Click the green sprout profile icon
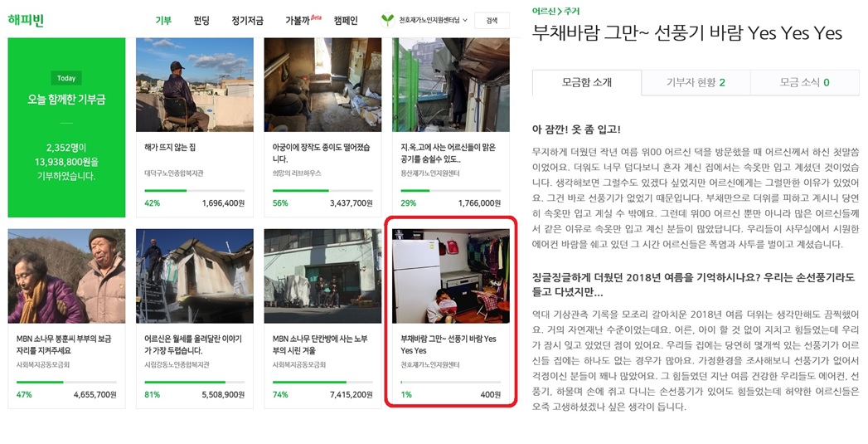This screenshot has height=444, width=868. pyautogui.click(x=387, y=21)
